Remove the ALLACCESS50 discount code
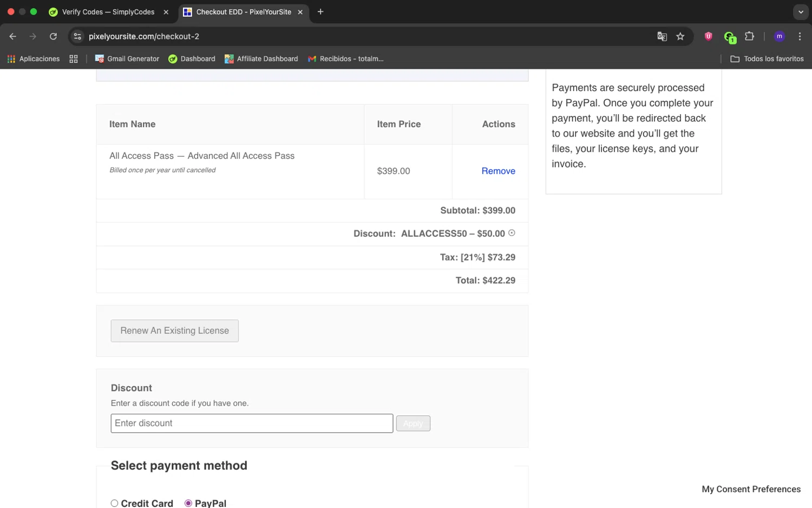812x508 pixels. click(x=512, y=233)
